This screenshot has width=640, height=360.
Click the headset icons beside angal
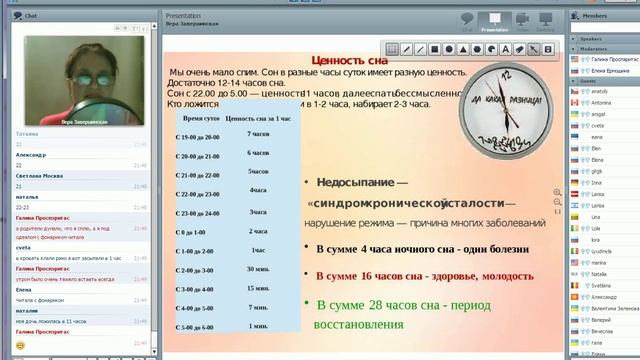pyautogui.click(x=585, y=114)
